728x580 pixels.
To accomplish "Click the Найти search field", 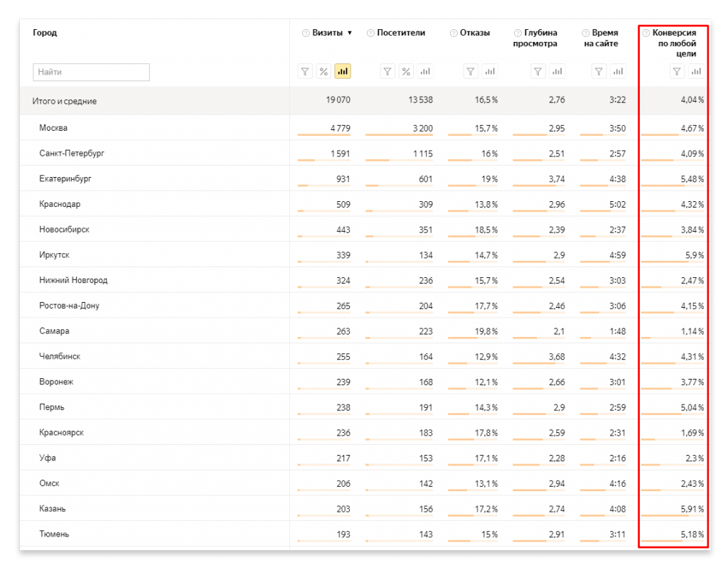I will [92, 72].
